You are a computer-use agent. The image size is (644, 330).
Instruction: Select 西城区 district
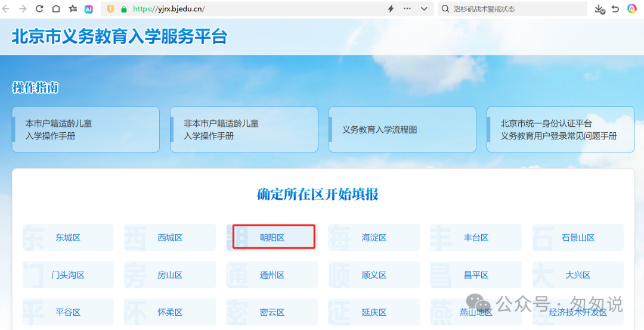pyautogui.click(x=170, y=237)
